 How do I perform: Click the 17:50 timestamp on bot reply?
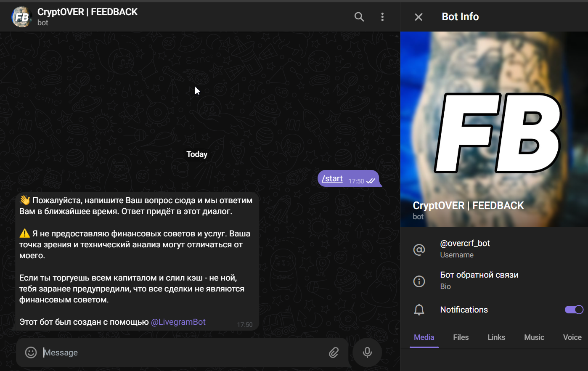coord(245,325)
